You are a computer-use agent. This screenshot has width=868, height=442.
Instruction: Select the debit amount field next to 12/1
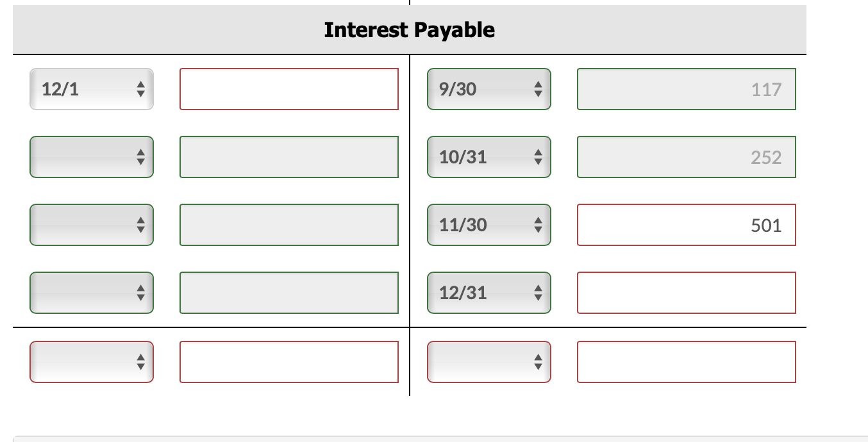(x=288, y=89)
